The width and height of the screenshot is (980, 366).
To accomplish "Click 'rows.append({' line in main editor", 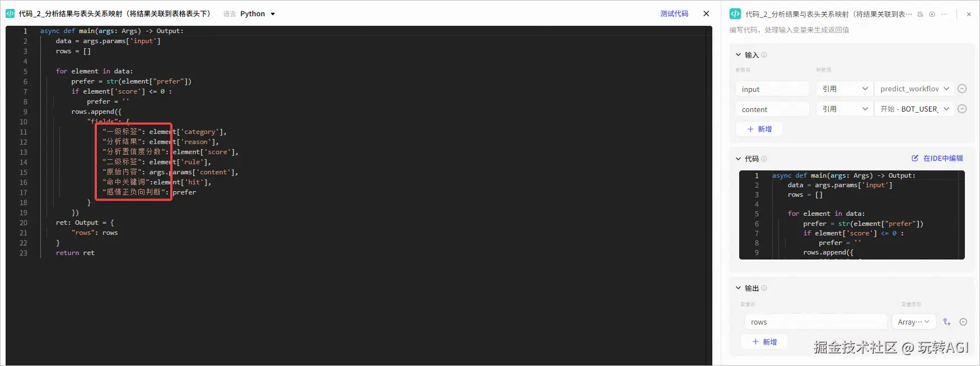I will [96, 112].
